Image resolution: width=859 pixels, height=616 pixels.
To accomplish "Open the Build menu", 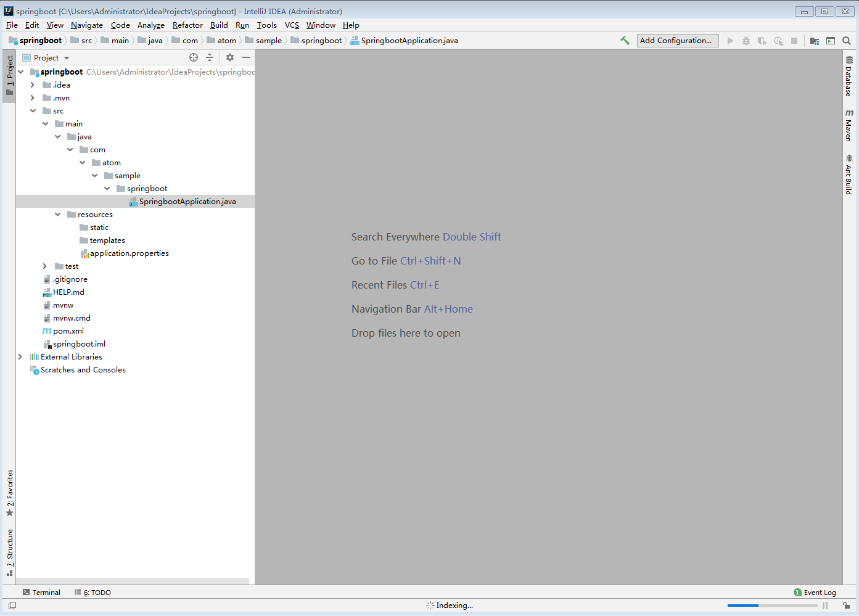I will click(219, 25).
